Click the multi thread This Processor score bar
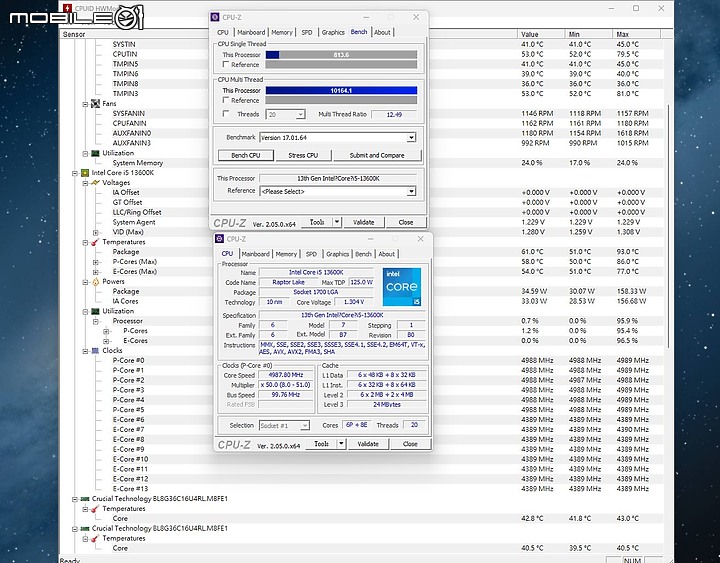The image size is (720, 563). pos(341,90)
